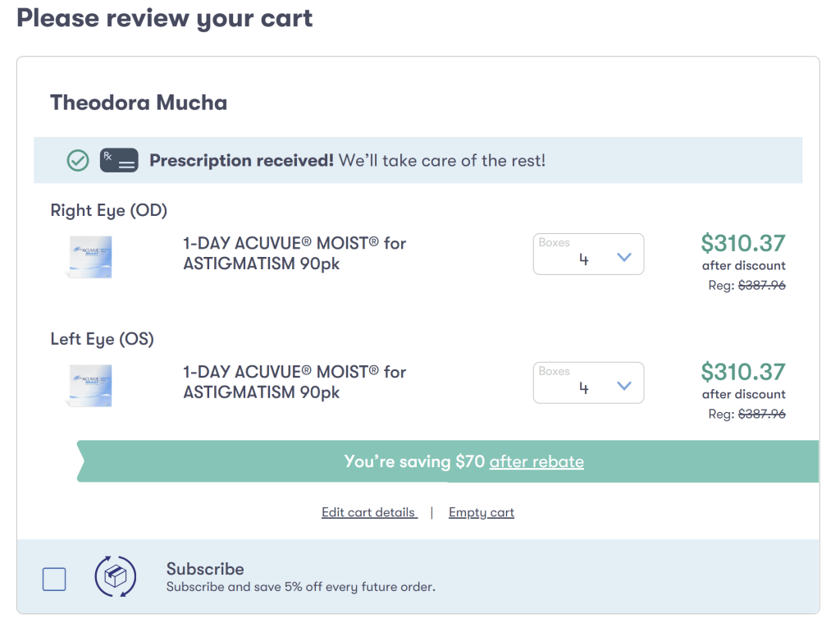This screenshot has height=628, width=840.
Task: Tick the Subscribe checkbox
Action: tap(54, 579)
